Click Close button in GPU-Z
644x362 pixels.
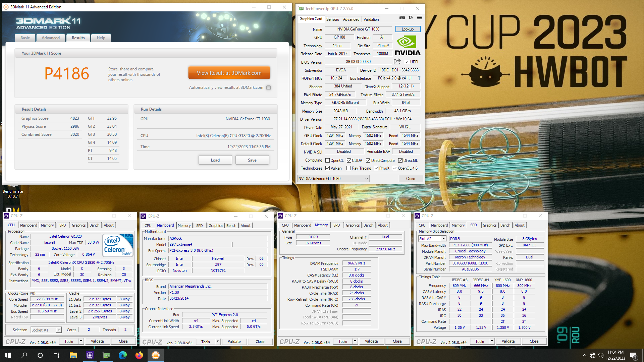411,179
